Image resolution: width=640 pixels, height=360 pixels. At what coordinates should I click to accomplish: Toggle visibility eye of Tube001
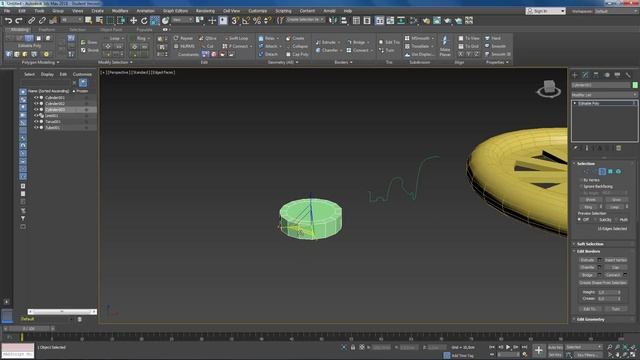pos(36,127)
